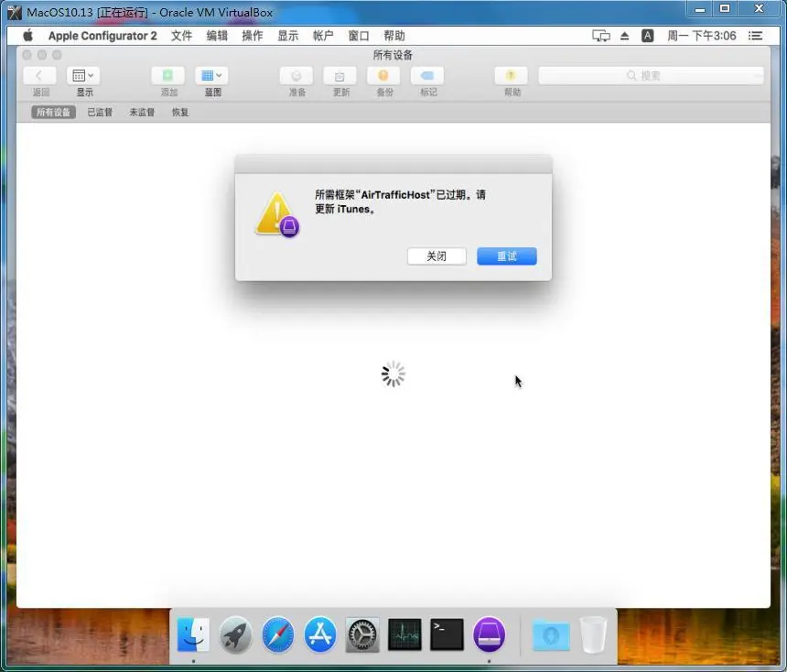The image size is (787, 672).
Task: Open Safari from the Dock
Action: (x=278, y=634)
